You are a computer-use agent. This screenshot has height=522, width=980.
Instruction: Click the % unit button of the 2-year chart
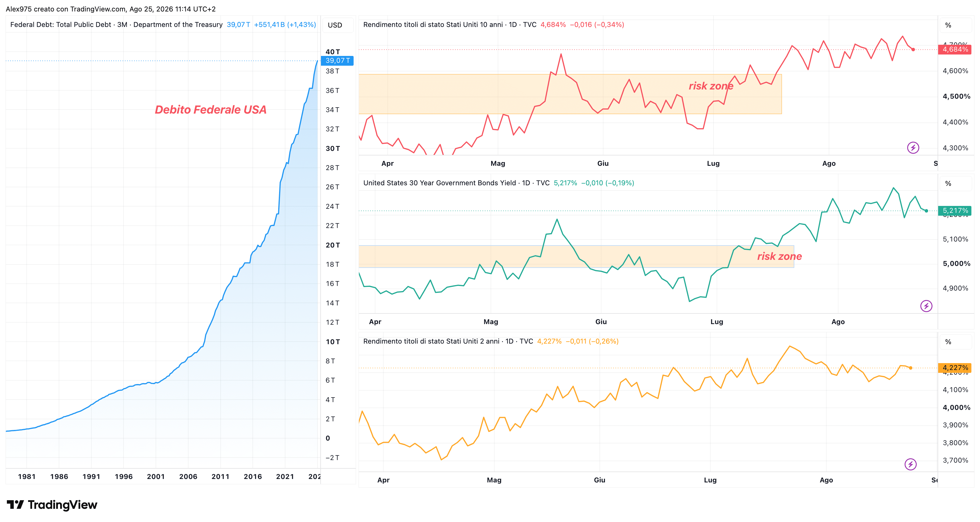[x=955, y=342]
